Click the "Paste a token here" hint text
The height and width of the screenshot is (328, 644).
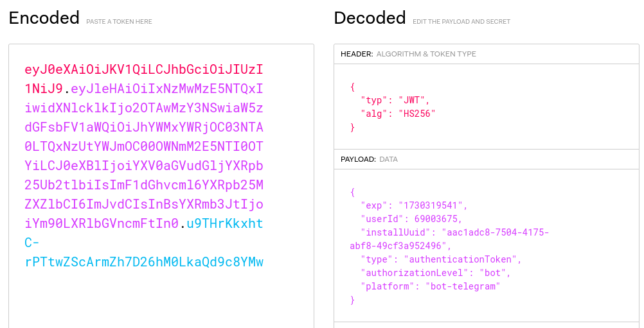(x=119, y=22)
